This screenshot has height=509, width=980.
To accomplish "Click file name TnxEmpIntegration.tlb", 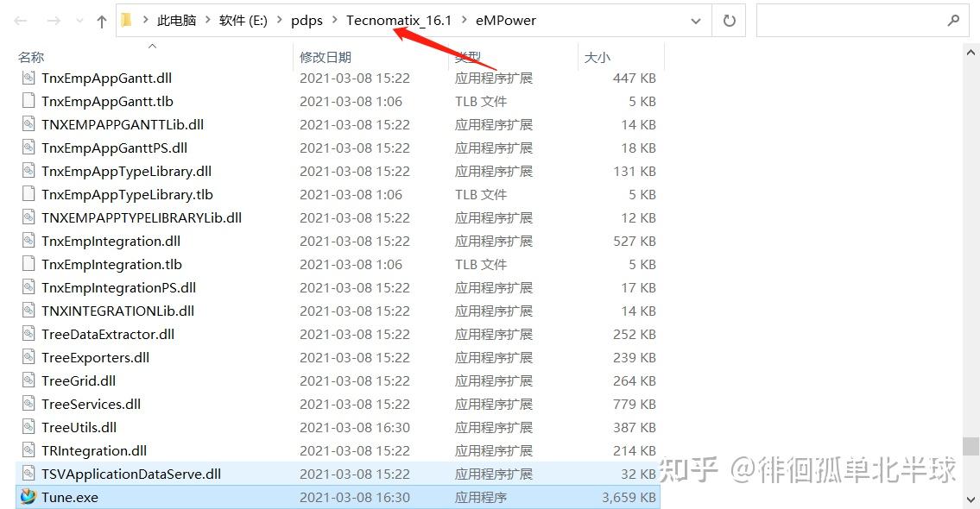I will 112,265.
